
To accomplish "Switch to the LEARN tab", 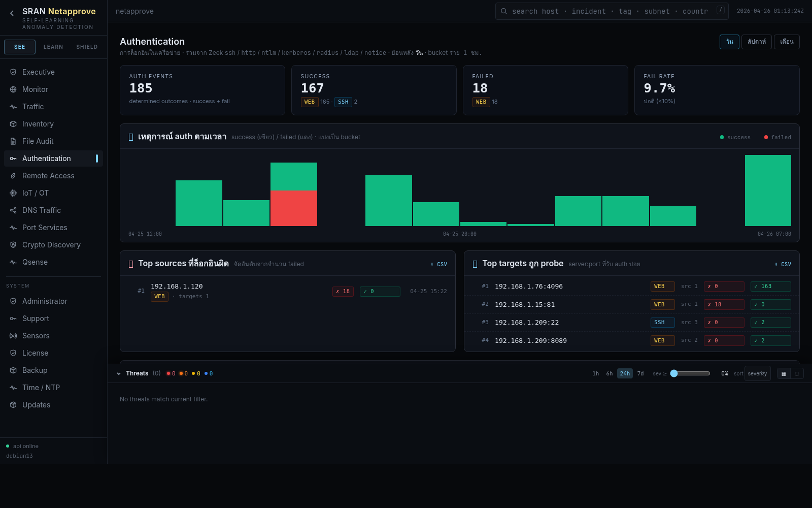I will point(53,47).
